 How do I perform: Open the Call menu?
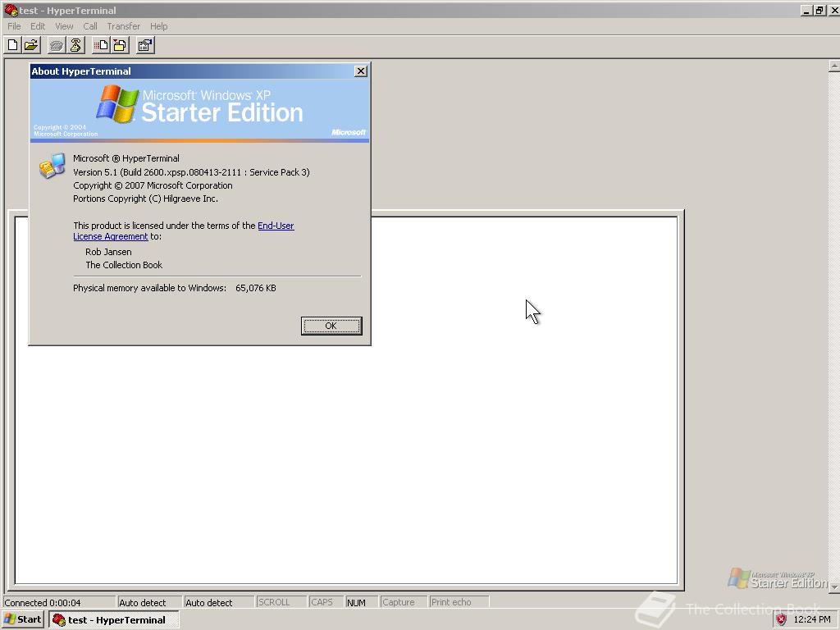(x=90, y=26)
